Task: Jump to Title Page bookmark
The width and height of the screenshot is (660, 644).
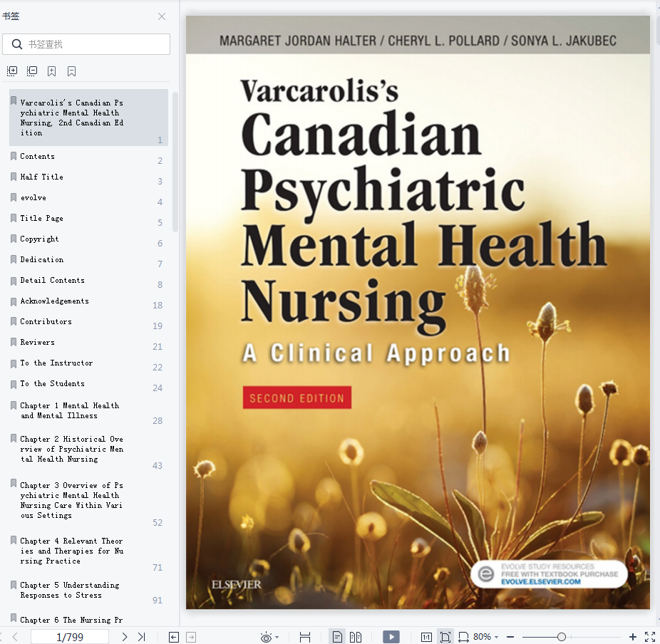Action: [x=41, y=218]
